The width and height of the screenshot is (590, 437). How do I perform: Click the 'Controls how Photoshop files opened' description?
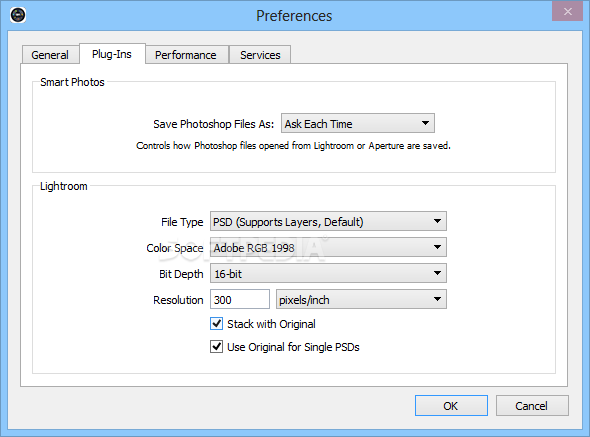pyautogui.click(x=293, y=146)
